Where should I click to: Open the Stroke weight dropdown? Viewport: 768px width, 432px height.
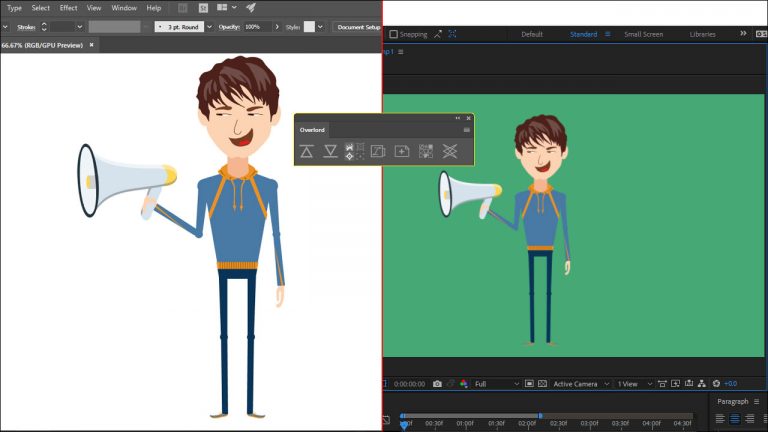click(79, 27)
